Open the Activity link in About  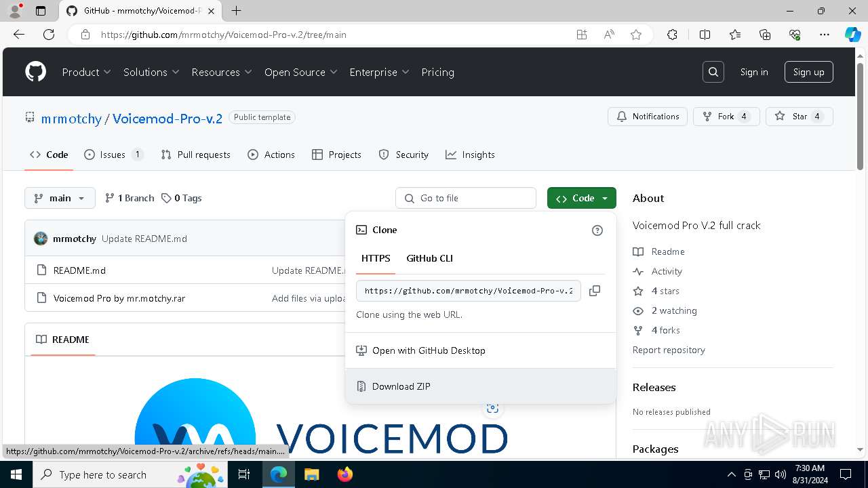click(667, 271)
